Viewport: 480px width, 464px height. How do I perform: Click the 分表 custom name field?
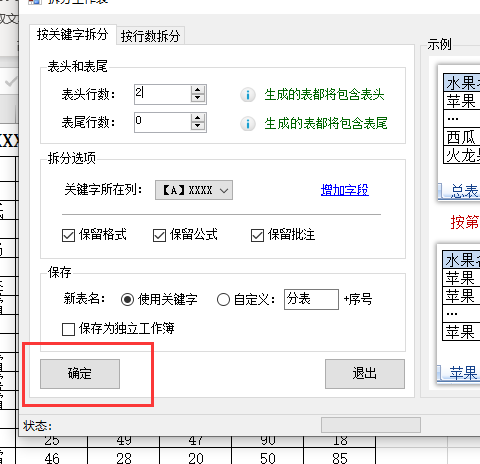(x=311, y=299)
